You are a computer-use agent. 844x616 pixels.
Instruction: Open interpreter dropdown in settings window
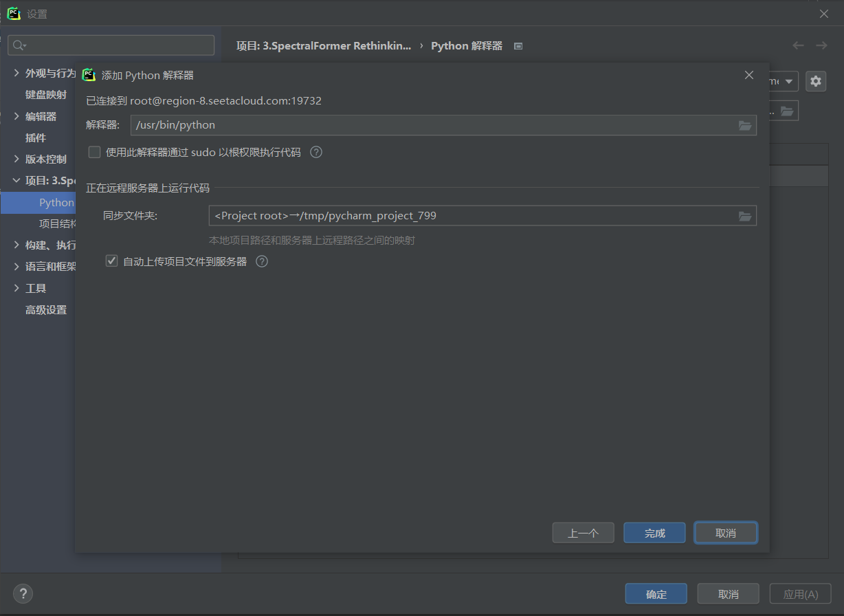[788, 81]
